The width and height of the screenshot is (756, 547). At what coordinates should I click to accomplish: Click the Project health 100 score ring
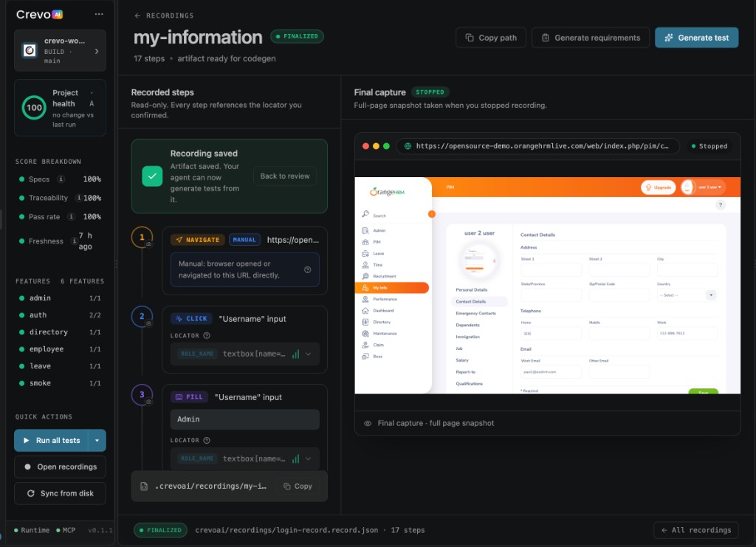pyautogui.click(x=34, y=108)
